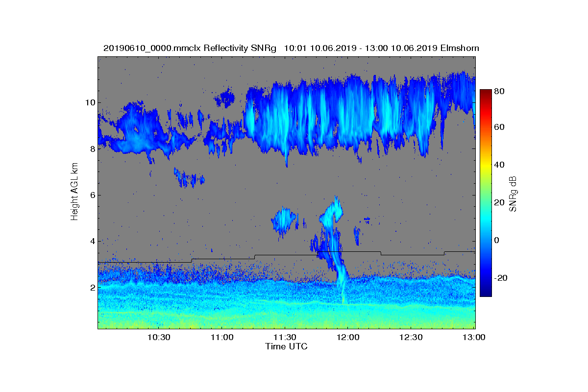Click the small cloud fragments near 6.5 km
Viewport: 588px width, 392px height.
pos(189,178)
